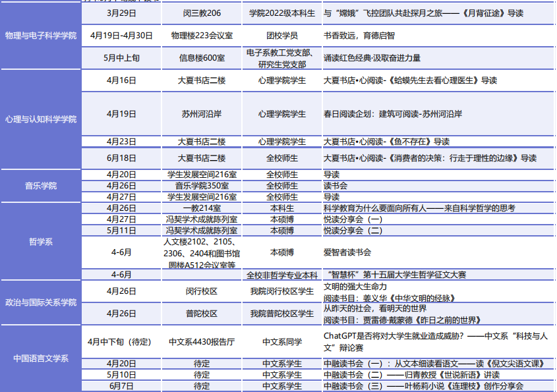Click the 政治与国际关系学院 department cell
The width and height of the screenshot is (557, 392).
[x=40, y=302]
